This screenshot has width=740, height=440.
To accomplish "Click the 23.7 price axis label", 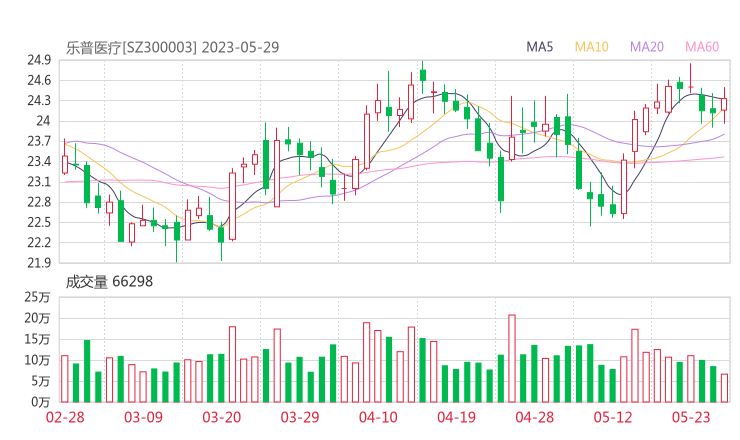I will pyautogui.click(x=39, y=141).
